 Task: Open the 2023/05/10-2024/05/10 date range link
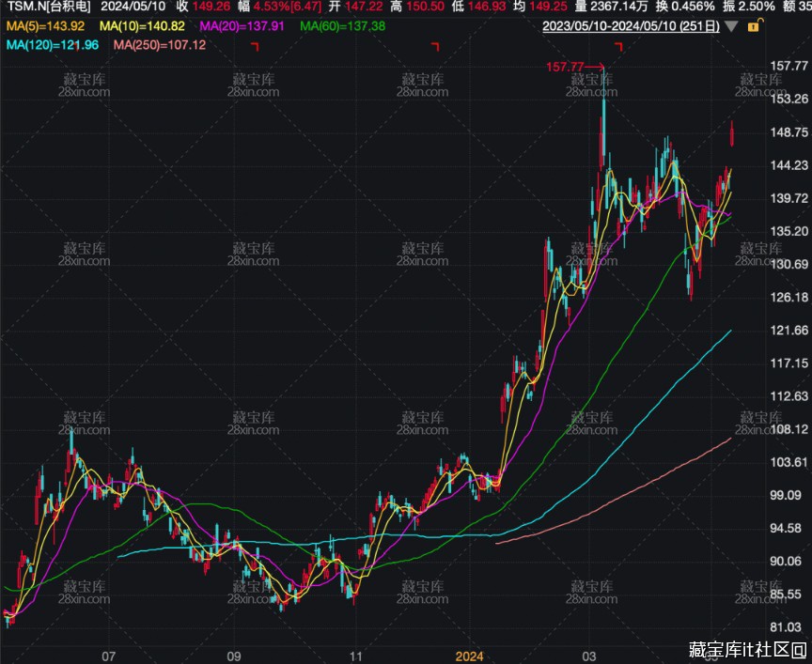tap(632, 26)
